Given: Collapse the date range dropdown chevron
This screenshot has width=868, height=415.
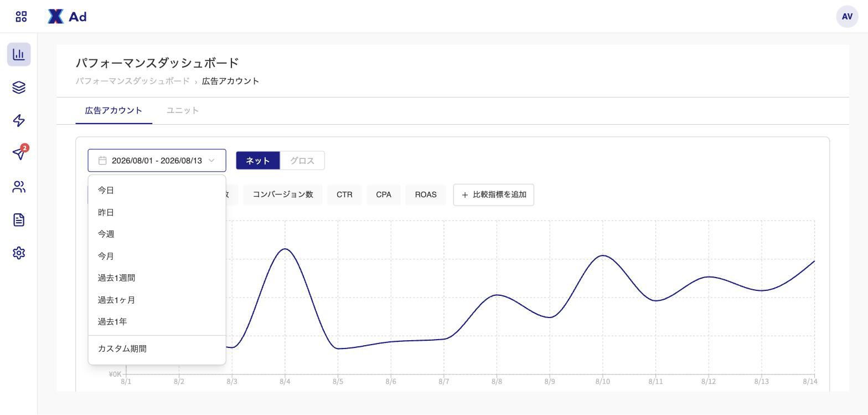Looking at the screenshot, I should (211, 161).
